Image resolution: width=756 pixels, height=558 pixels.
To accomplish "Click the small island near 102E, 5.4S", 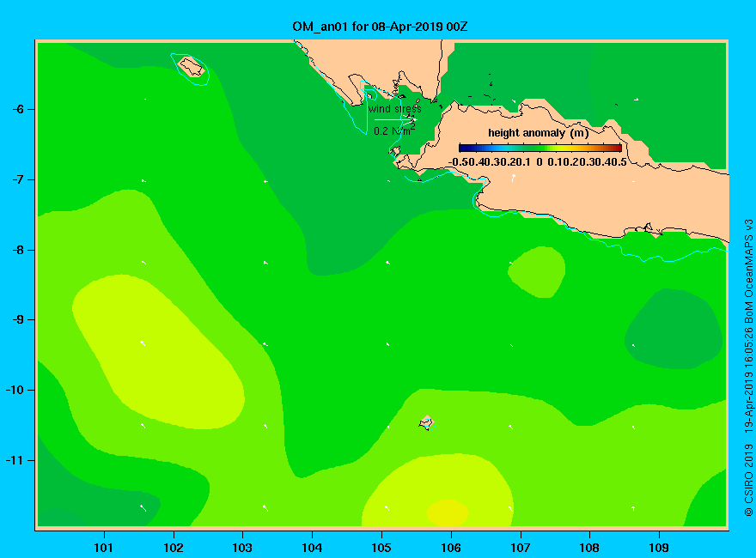I will [192, 66].
